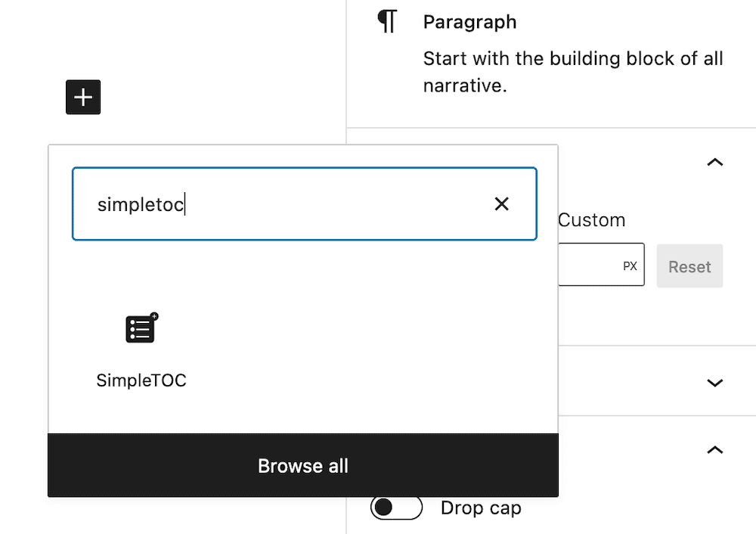Click the Drop cap label text
This screenshot has width=756, height=534.
481,508
